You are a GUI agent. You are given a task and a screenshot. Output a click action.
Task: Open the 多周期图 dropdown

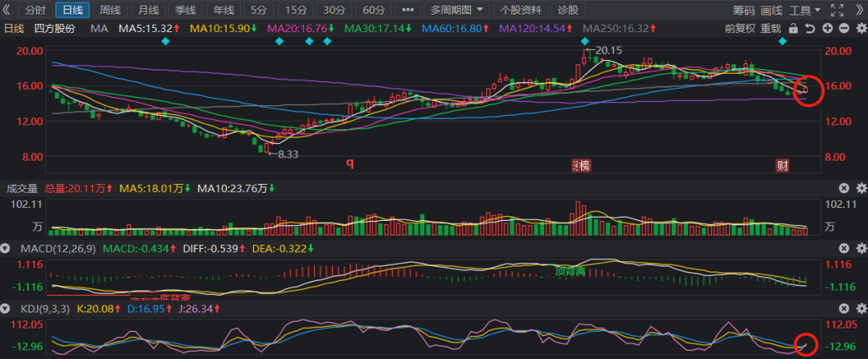(x=457, y=10)
